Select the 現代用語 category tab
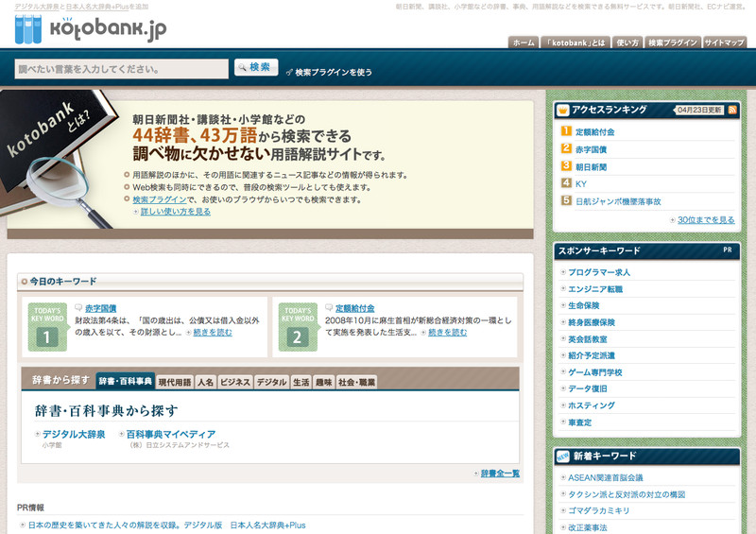The image size is (756, 534). [175, 382]
